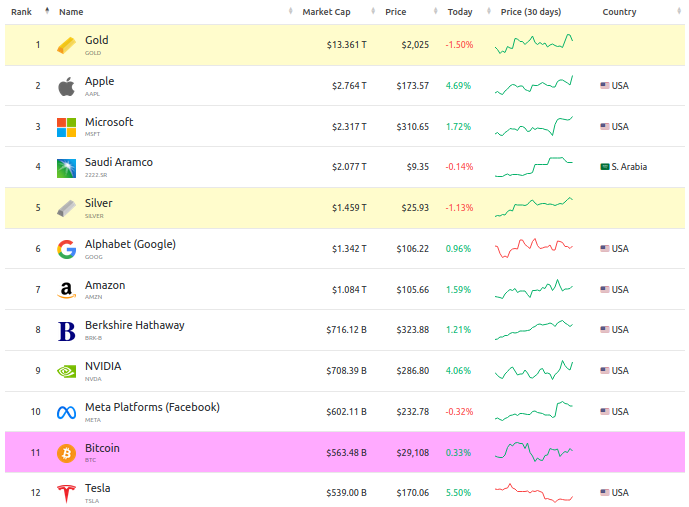Open the Tesla company name link

click(x=97, y=488)
